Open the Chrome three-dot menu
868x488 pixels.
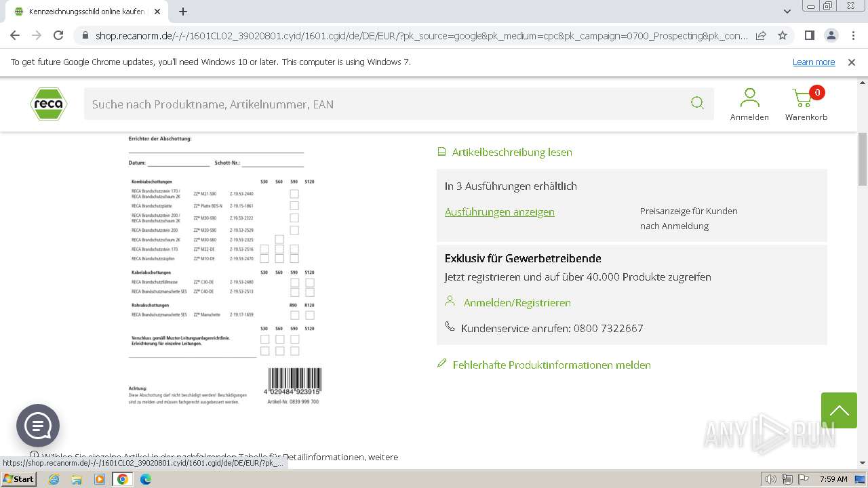[x=852, y=35]
